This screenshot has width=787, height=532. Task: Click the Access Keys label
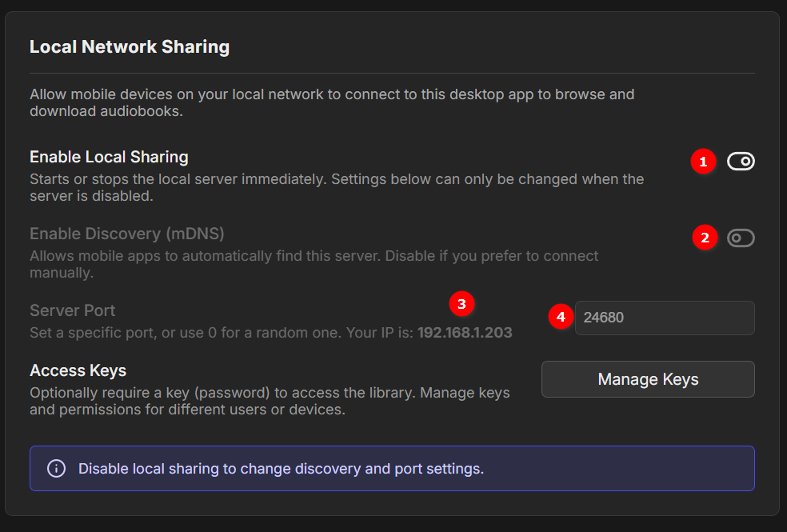point(78,370)
